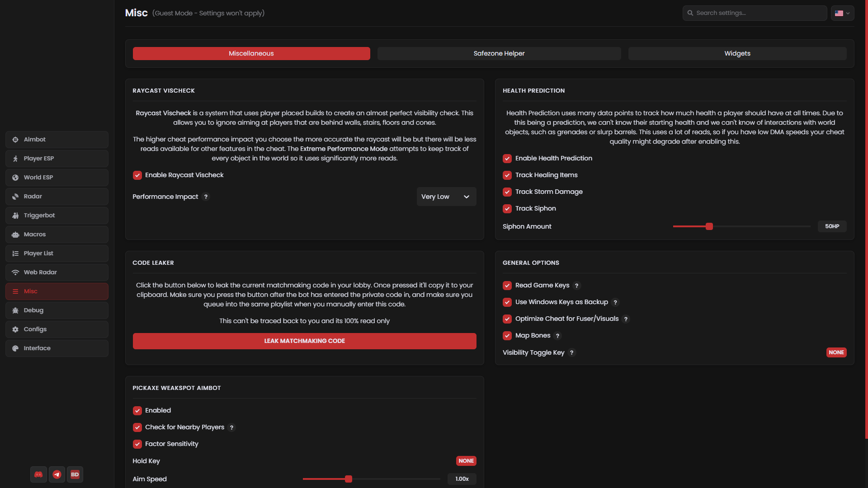
Task: Focus the Search settings input field
Action: point(755,13)
